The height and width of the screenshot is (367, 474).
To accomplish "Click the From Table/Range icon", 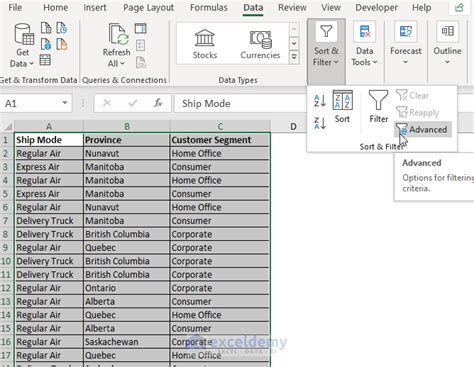I will tap(45, 60).
